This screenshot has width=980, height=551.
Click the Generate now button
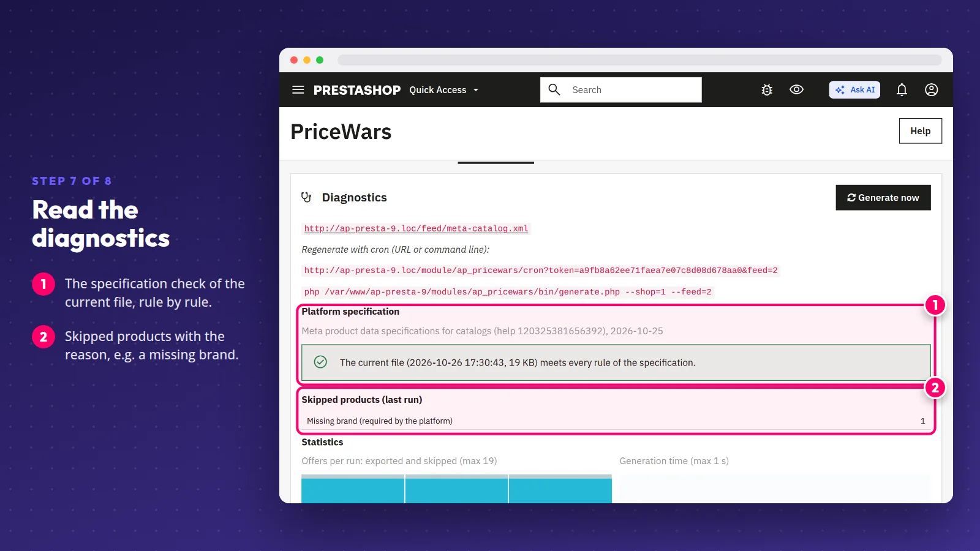click(883, 198)
